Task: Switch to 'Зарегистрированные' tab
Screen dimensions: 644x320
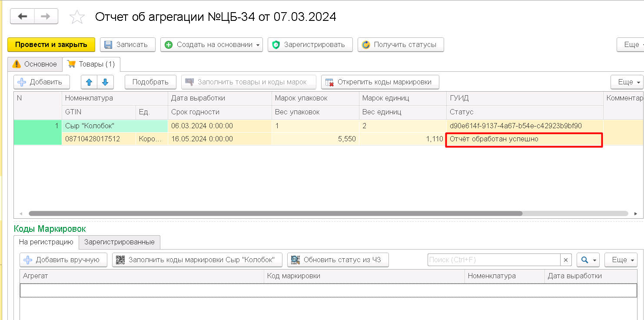Action: tap(119, 242)
